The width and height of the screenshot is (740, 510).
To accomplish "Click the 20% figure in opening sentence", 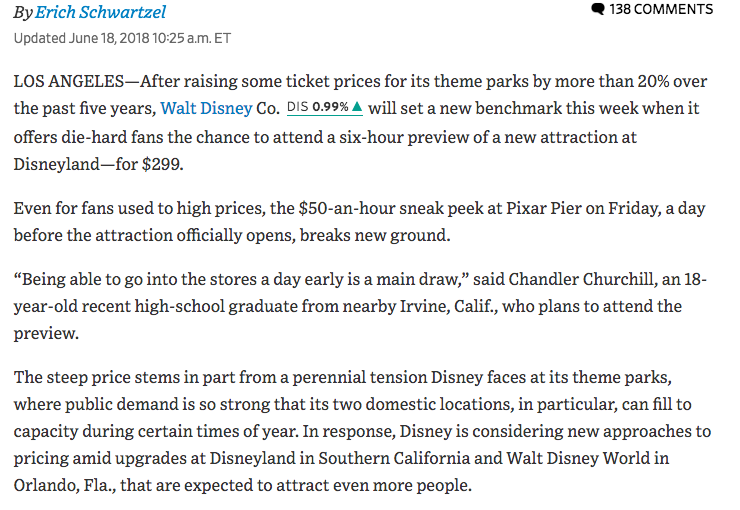I will coord(653,81).
